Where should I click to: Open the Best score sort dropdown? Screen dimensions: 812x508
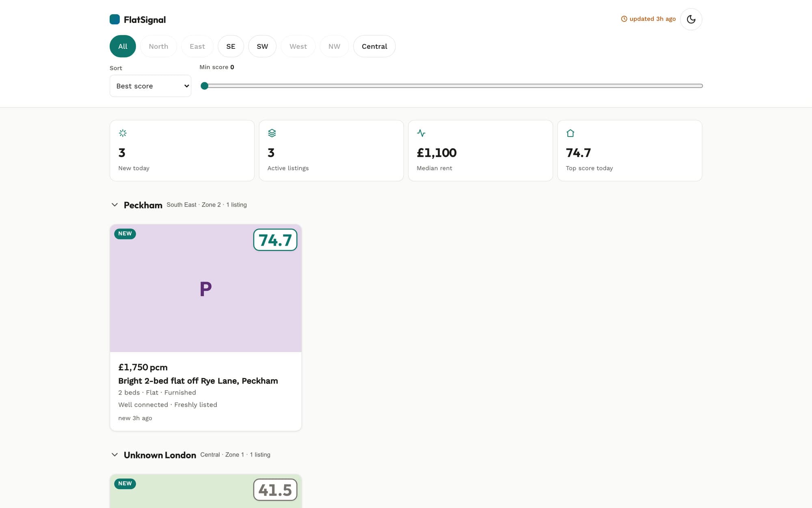[150, 86]
